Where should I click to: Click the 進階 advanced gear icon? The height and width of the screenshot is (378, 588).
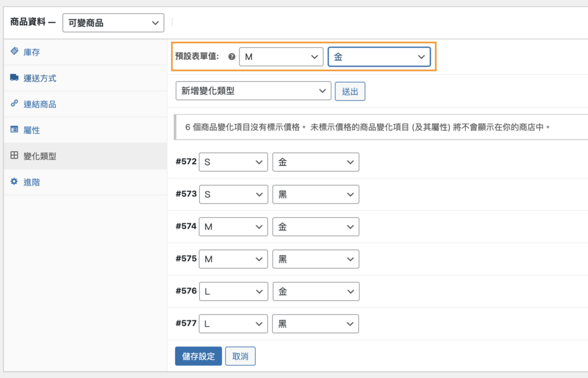14,182
